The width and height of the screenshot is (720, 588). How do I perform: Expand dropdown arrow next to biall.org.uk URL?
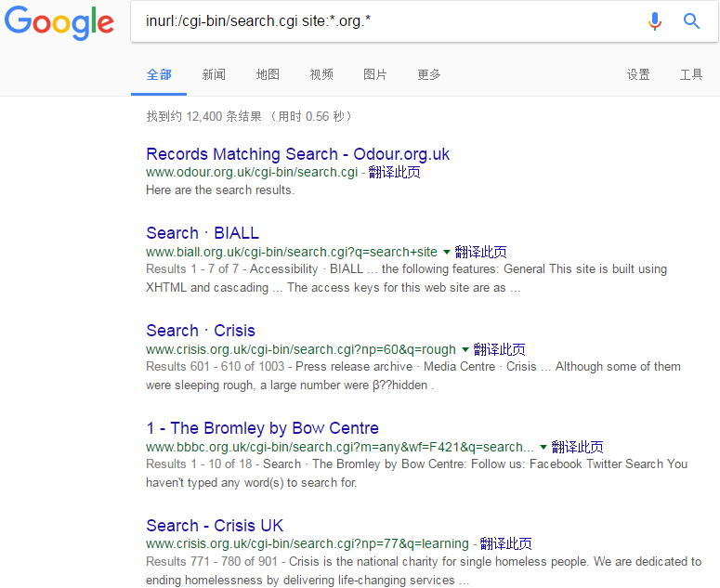(x=446, y=252)
